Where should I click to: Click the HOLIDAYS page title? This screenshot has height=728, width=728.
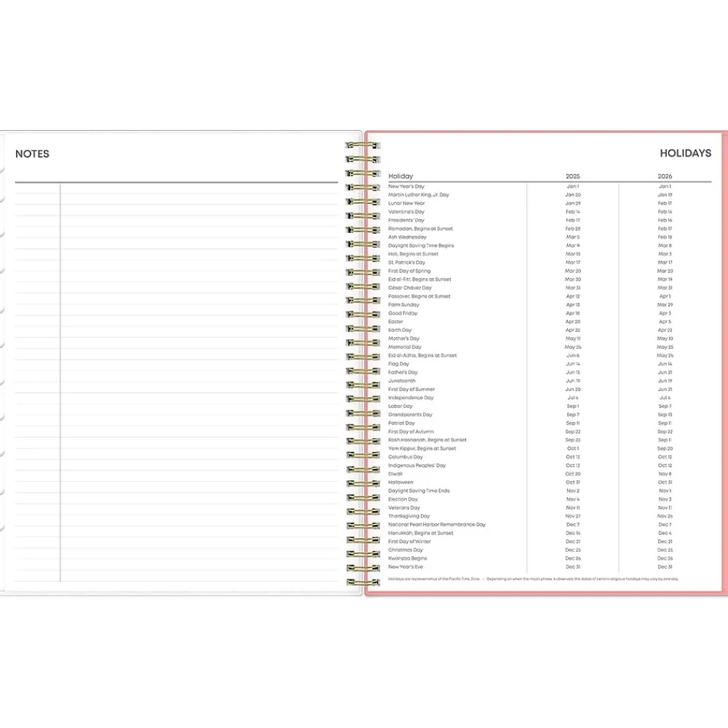[685, 154]
